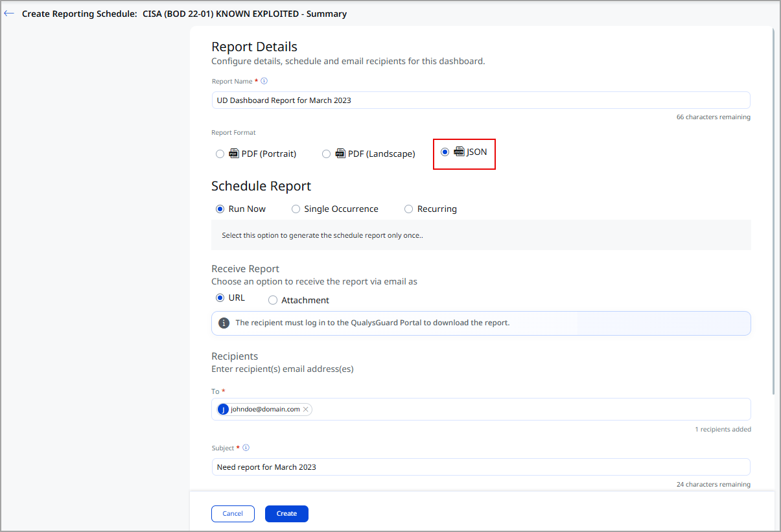Click into the To recipients field

(481, 410)
